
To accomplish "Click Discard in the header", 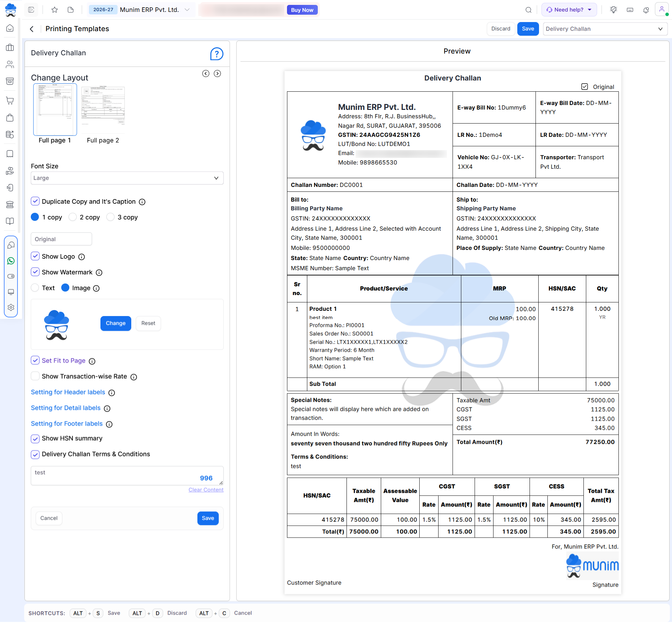I will [x=500, y=29].
